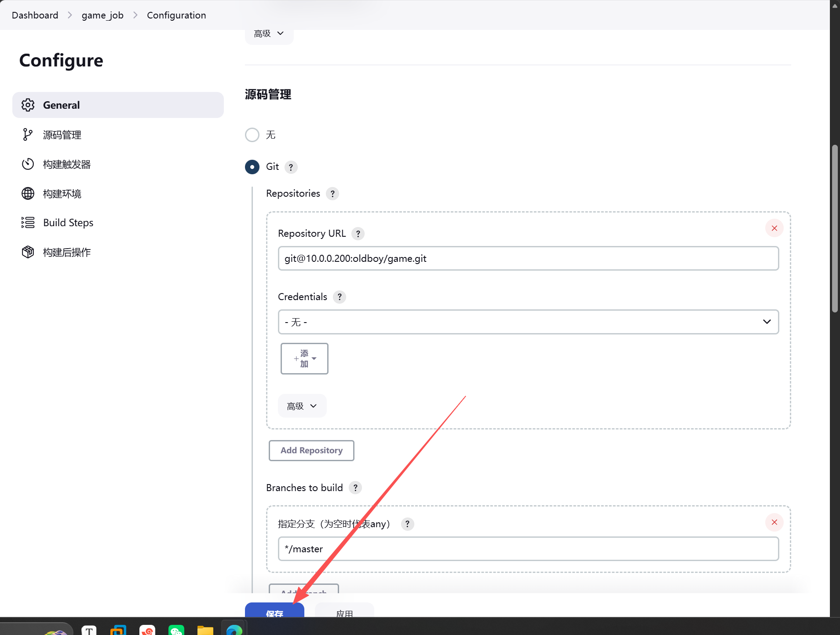The height and width of the screenshot is (635, 840).
Task: Open the red swirl app in taskbar
Action: coord(147,630)
